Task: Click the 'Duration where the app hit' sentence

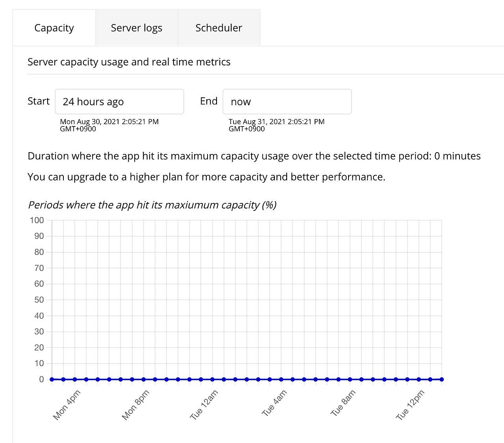Action: (x=254, y=156)
